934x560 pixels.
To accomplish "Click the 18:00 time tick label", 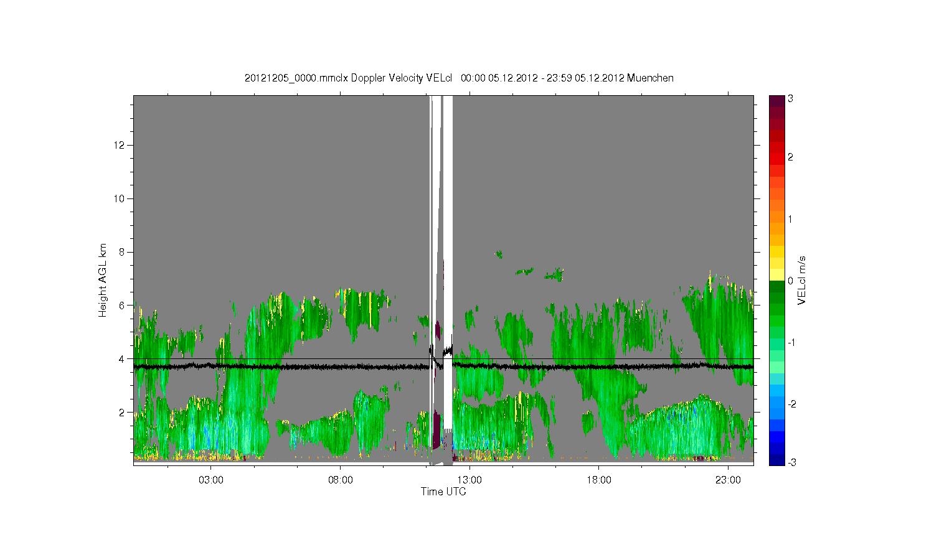I will pos(599,480).
